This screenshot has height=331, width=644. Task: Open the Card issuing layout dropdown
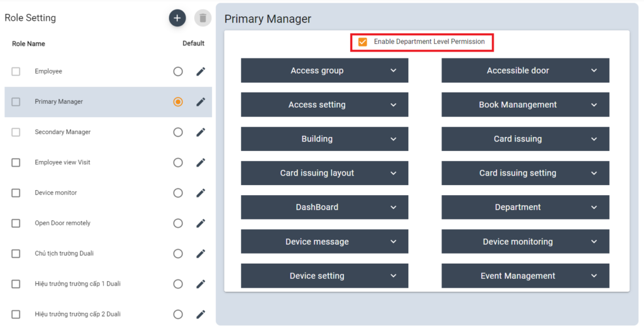(325, 173)
